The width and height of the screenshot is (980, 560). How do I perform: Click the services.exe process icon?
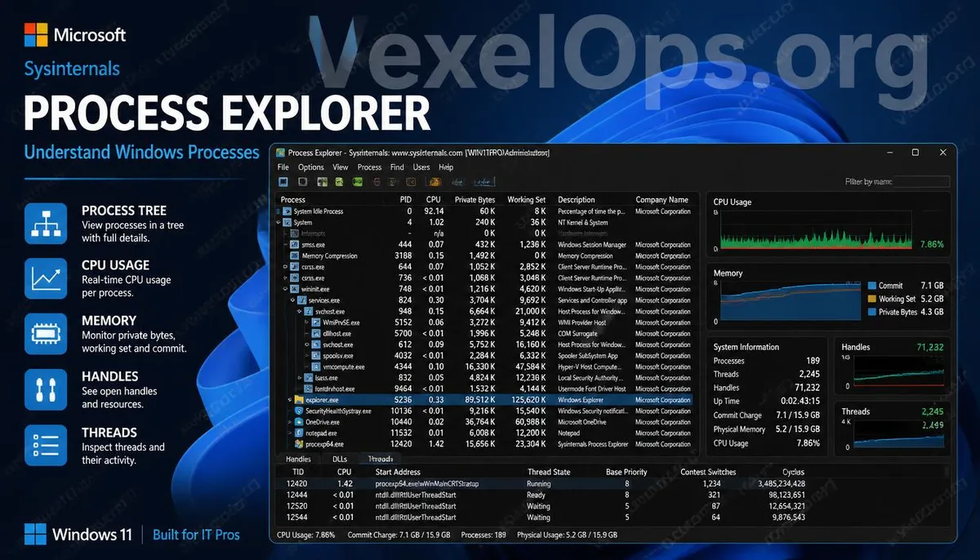[301, 300]
